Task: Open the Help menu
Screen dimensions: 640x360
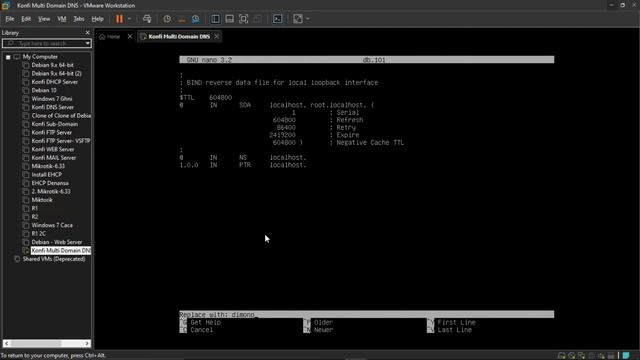Action: pyautogui.click(x=98, y=19)
